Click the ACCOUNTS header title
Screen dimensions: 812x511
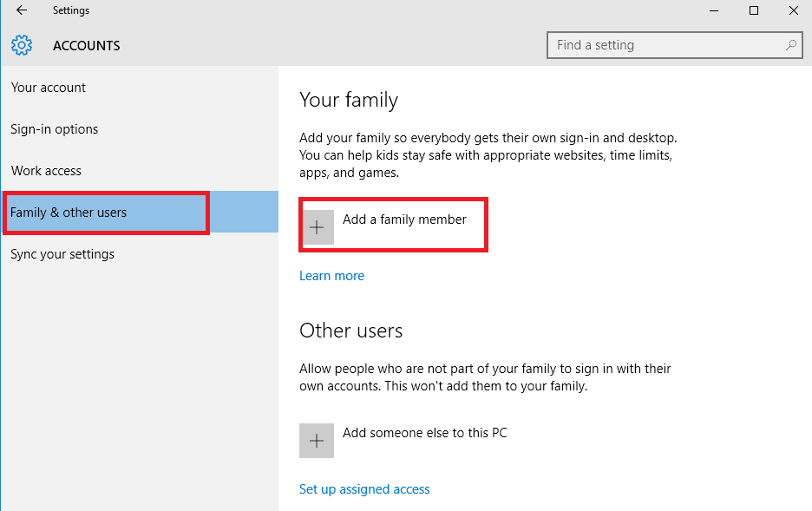(87, 45)
